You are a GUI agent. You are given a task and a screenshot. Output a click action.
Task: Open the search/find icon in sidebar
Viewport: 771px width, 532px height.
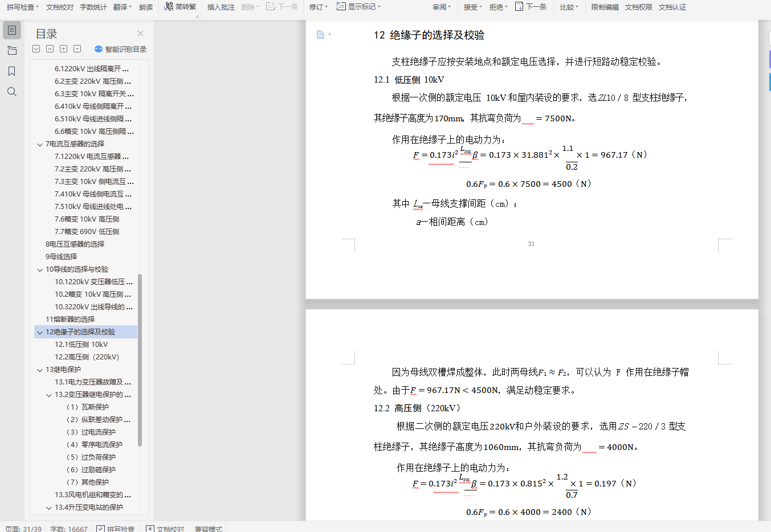(x=12, y=92)
